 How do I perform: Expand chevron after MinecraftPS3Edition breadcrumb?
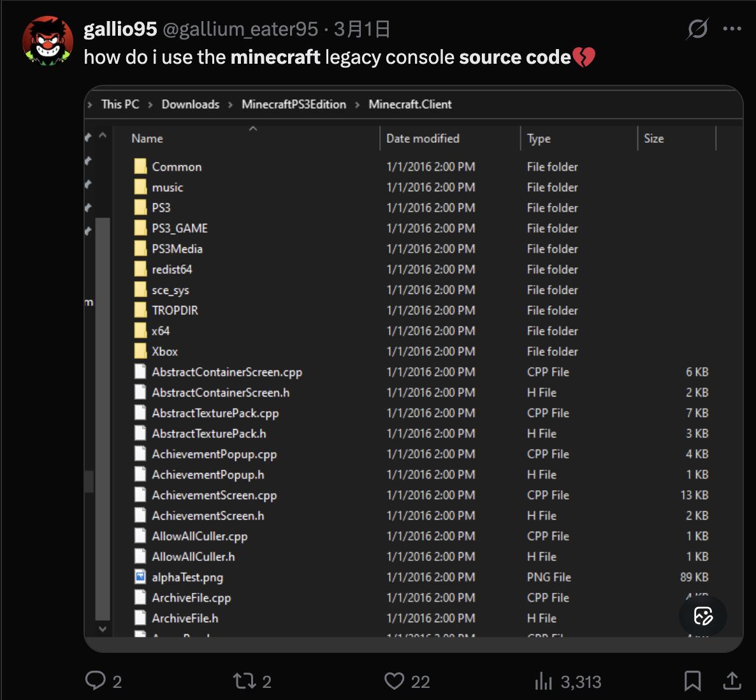click(x=357, y=105)
